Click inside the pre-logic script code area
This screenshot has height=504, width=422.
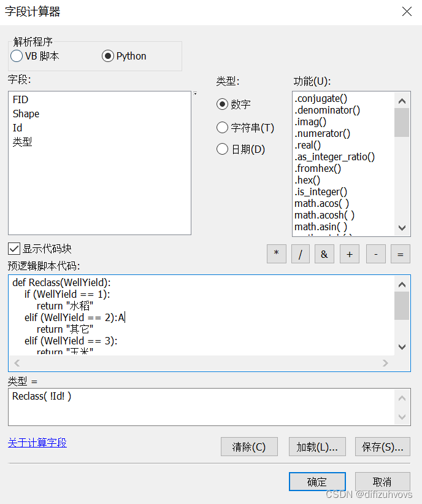click(x=202, y=315)
